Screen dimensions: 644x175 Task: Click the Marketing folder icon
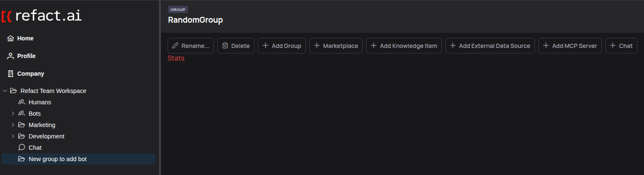pos(21,125)
